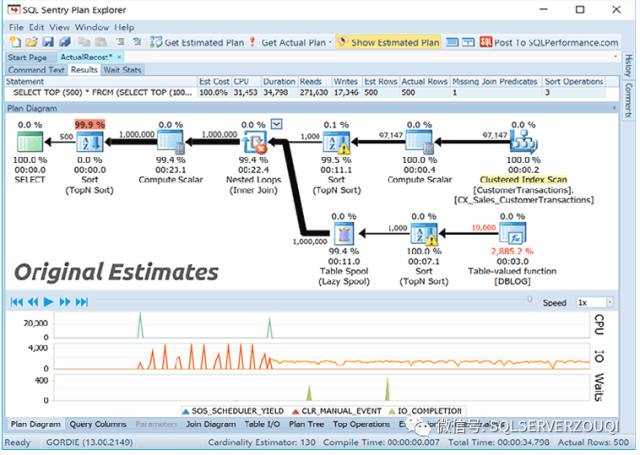
Task: Select the Table-valued function DBLOG node
Action: [512, 233]
